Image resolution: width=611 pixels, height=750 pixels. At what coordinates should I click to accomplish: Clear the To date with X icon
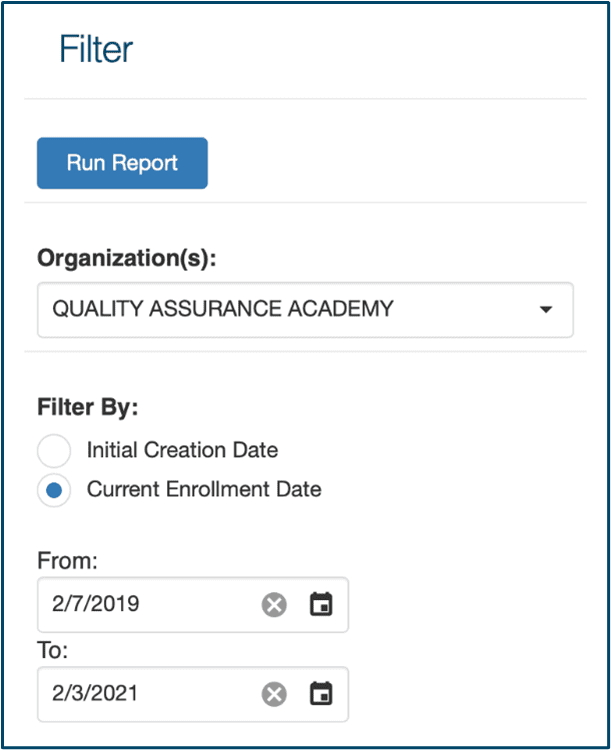[274, 694]
